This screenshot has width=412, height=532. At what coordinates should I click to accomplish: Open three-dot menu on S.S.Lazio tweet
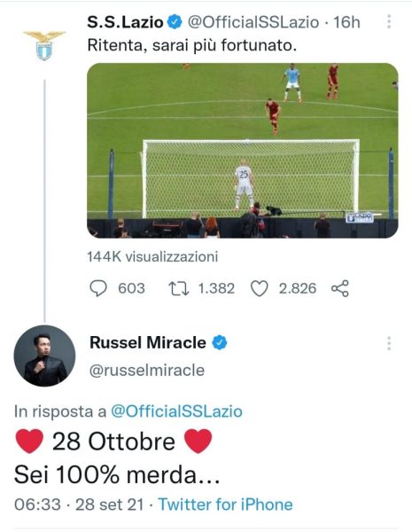(389, 21)
